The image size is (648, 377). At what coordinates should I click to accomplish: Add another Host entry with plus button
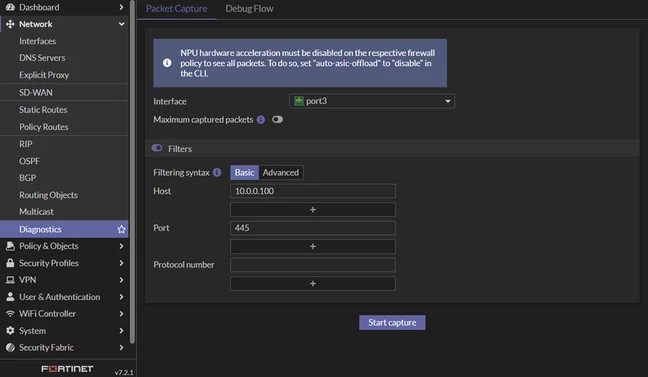313,210
